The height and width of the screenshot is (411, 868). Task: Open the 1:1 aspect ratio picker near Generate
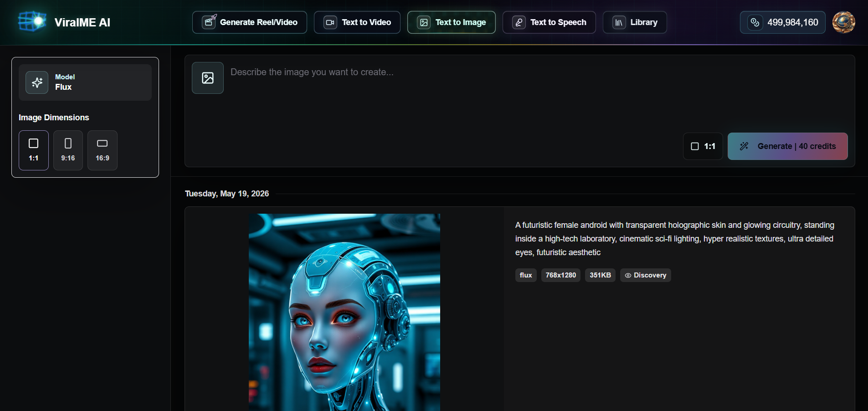(703, 146)
